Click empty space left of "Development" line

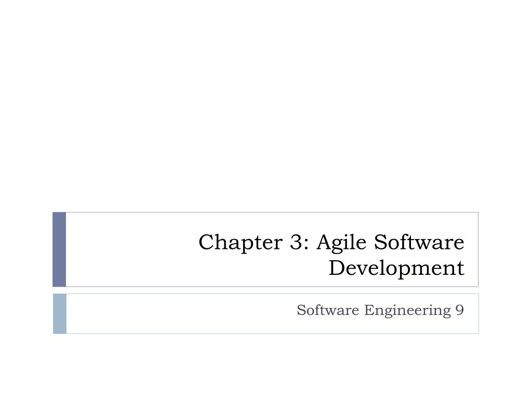(x=197, y=268)
